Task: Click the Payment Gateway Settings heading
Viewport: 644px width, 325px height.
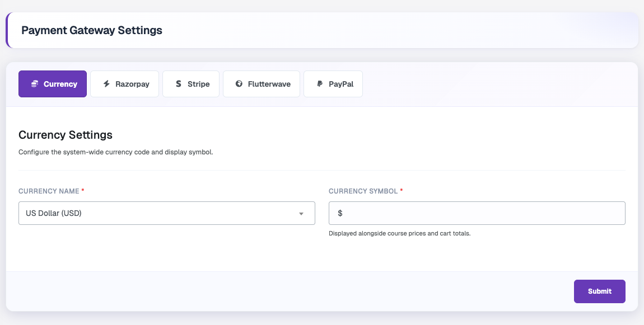Action: coord(92,30)
